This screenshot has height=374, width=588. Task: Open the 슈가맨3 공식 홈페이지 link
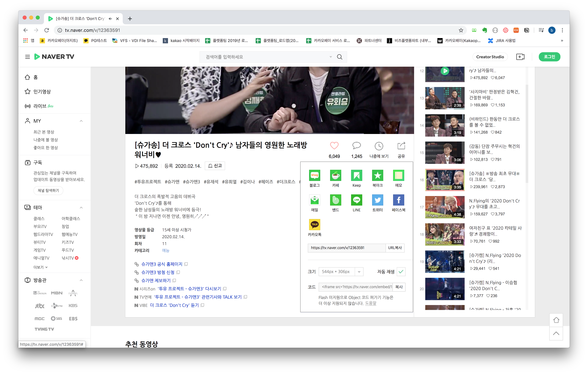tap(162, 264)
